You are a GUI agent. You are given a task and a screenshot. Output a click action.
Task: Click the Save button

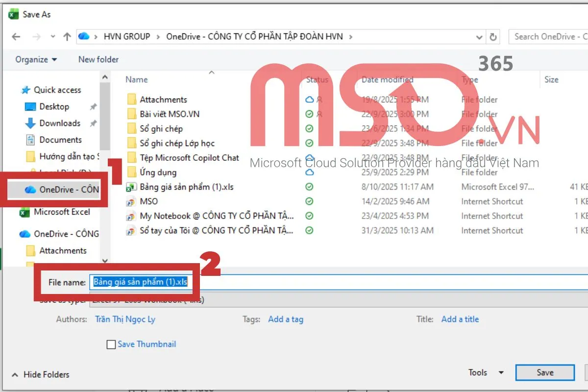click(544, 372)
